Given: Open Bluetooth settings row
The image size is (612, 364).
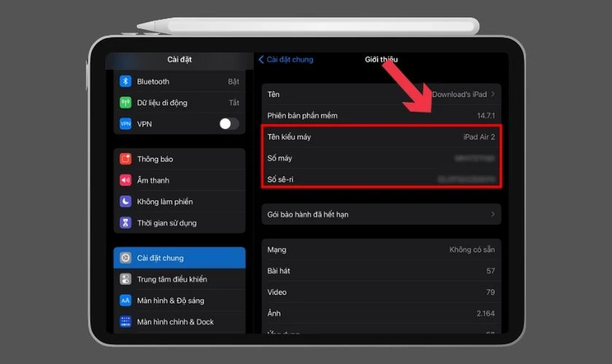Looking at the screenshot, I should (179, 81).
